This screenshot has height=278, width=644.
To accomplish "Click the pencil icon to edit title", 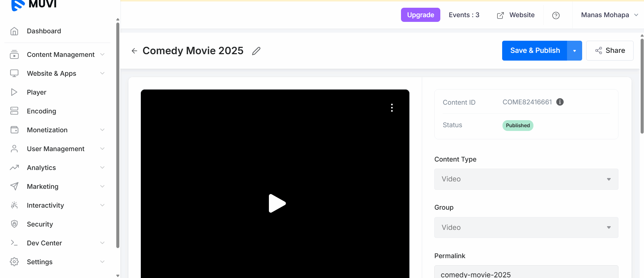I will (x=256, y=51).
